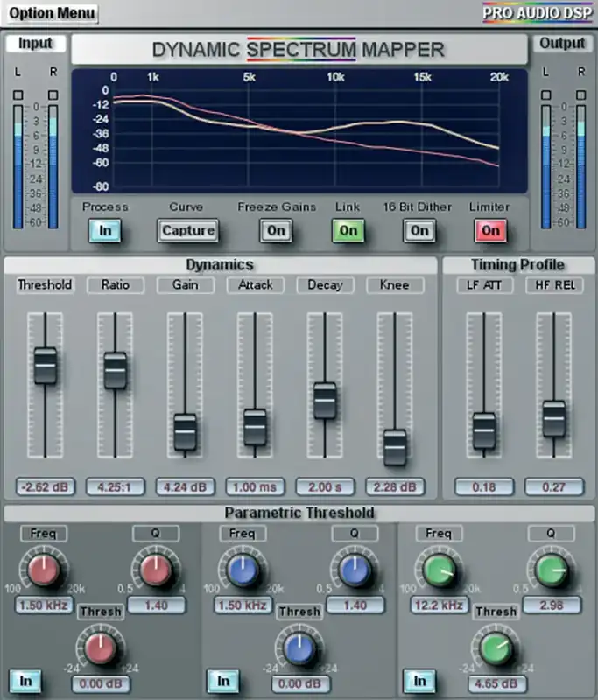Select the red band 1.50 kHz field
This screenshot has width=598, height=700.
pyautogui.click(x=44, y=605)
